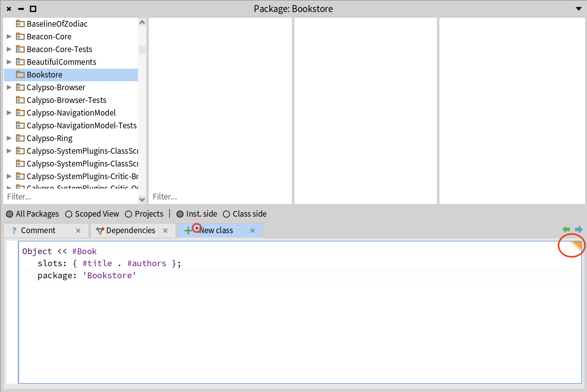
Task: Select the BaselineOfZodiac package
Action: click(x=57, y=24)
